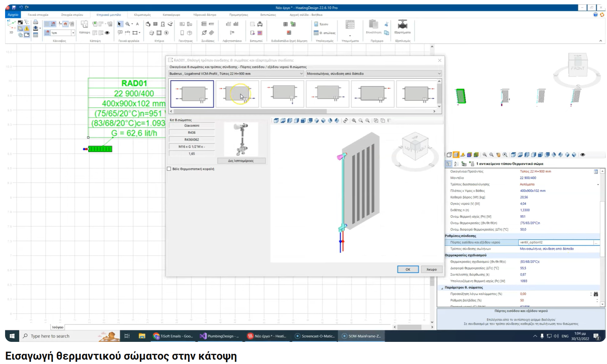Open the Αρχείο menu
Screen dimensions: 607x364
coord(13,15)
